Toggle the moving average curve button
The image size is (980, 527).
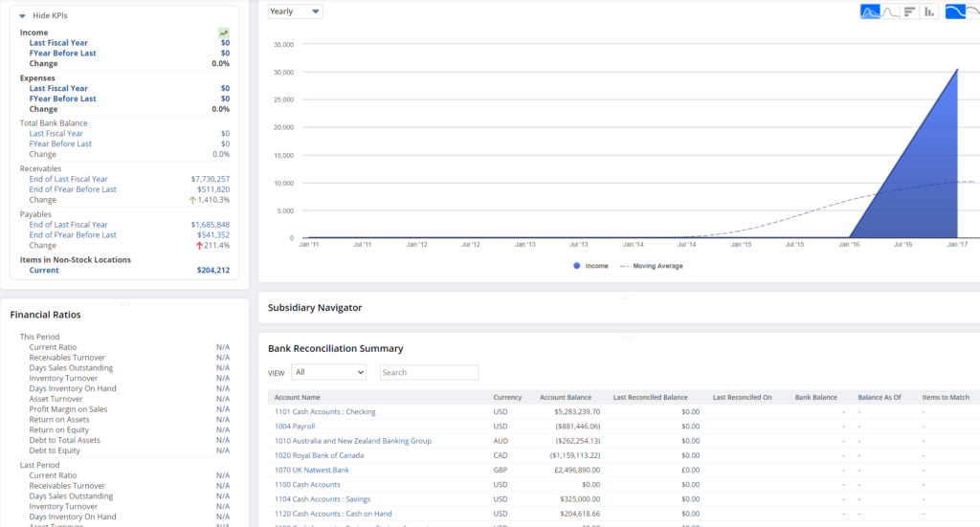pyautogui.click(x=956, y=11)
